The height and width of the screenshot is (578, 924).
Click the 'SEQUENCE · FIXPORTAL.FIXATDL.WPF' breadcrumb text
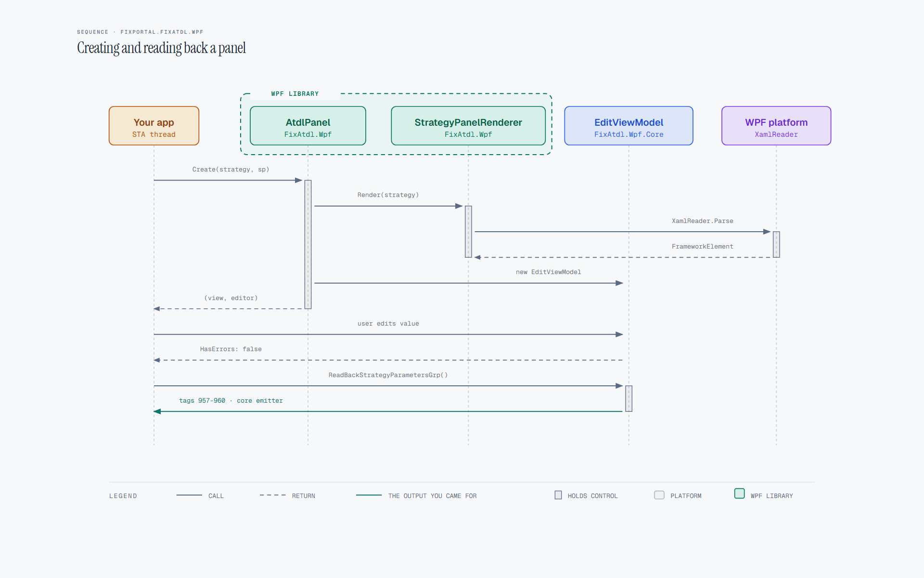tap(140, 32)
